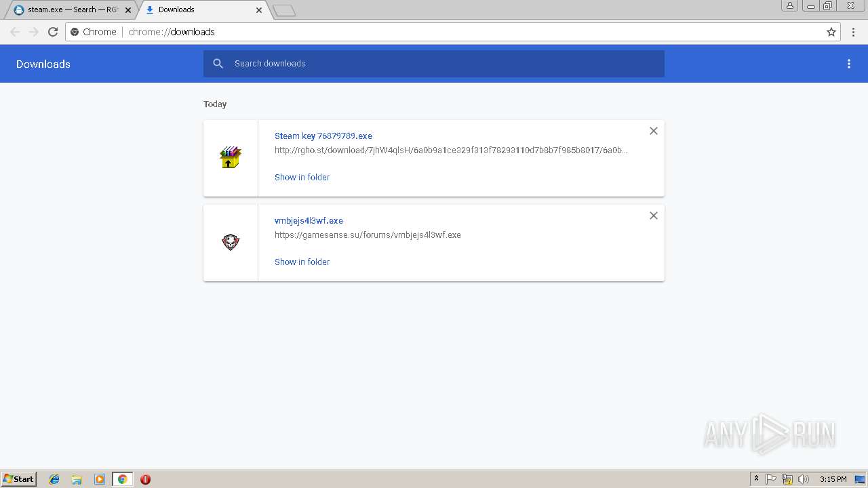Launch Internet Explorer from taskbar

point(54,479)
